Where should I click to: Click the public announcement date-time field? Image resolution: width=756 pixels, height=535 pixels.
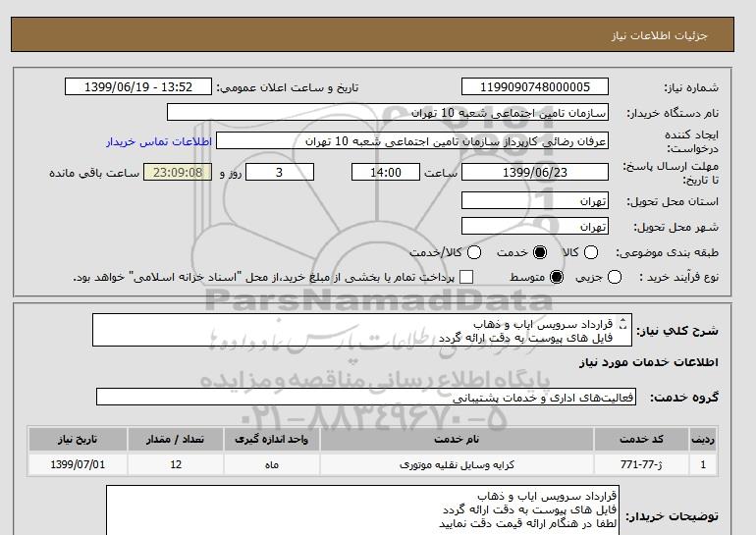point(138,86)
